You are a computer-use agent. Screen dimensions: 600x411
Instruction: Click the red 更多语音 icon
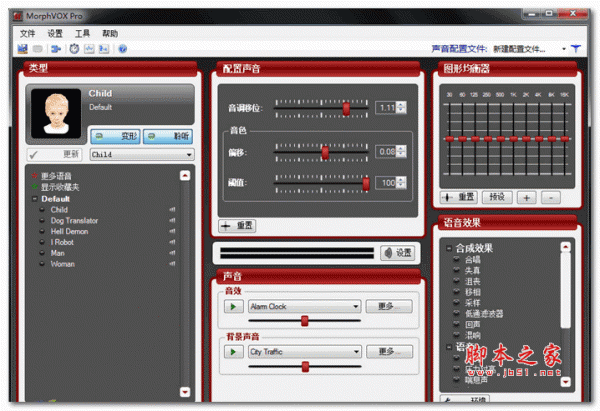pos(35,176)
